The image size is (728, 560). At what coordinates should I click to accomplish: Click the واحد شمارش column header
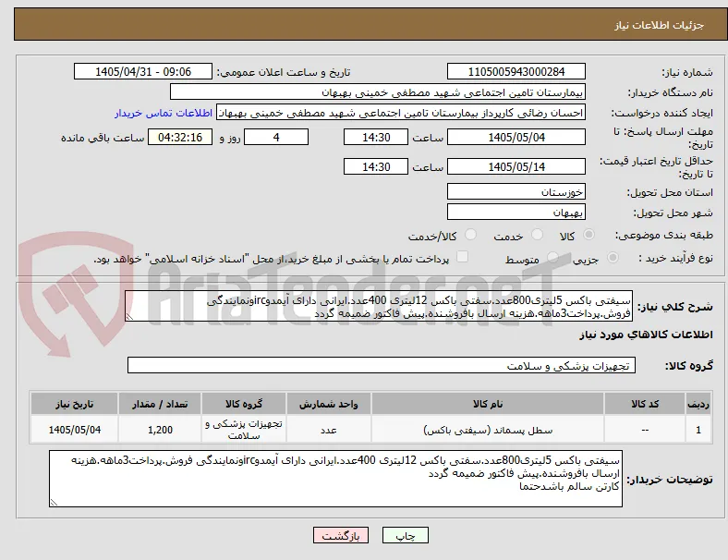329,404
